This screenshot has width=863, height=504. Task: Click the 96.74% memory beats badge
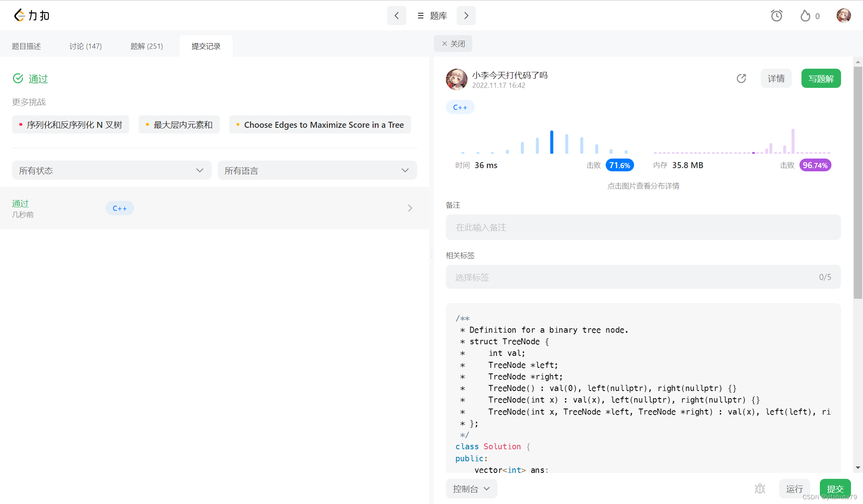click(815, 165)
